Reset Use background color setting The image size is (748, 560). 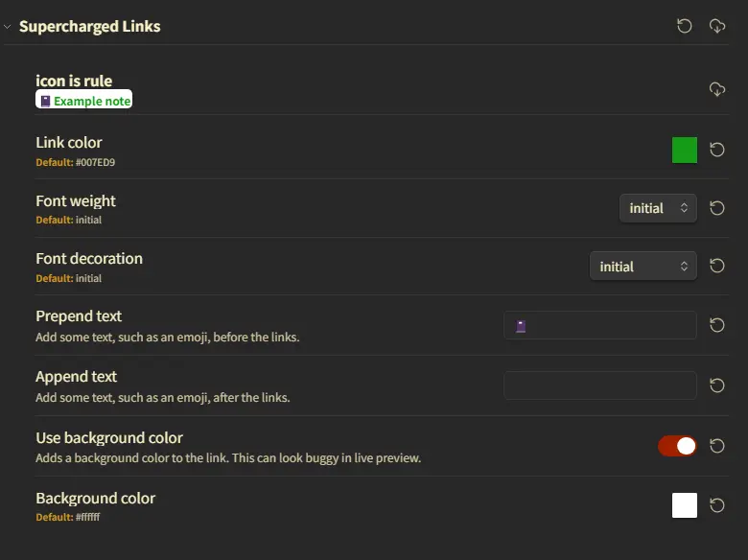coord(717,446)
